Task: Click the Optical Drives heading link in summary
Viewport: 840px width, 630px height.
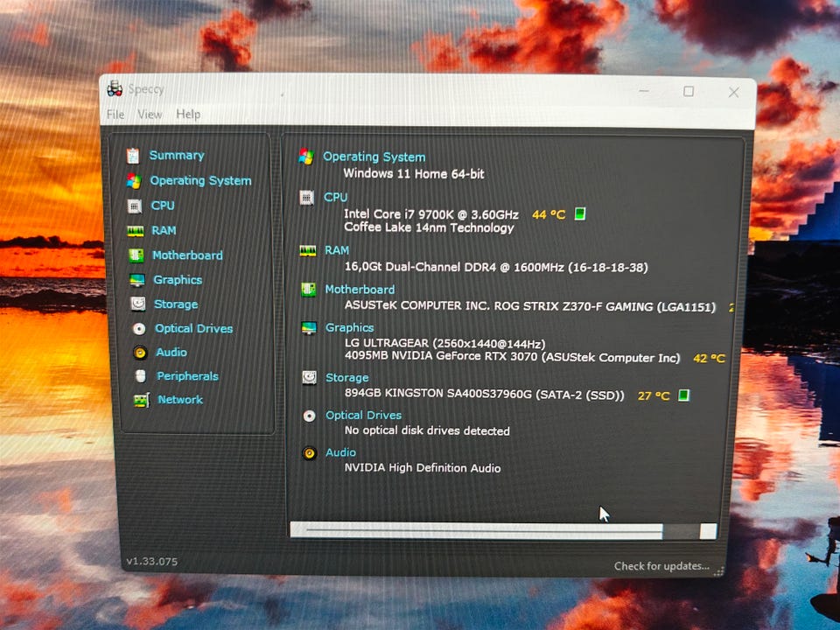Action: pyautogui.click(x=363, y=415)
